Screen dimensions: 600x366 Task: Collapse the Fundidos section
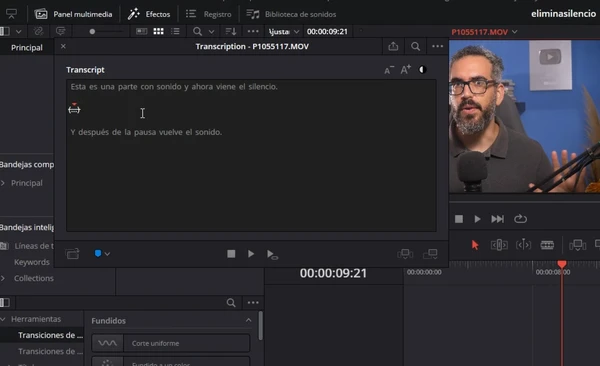(249, 320)
